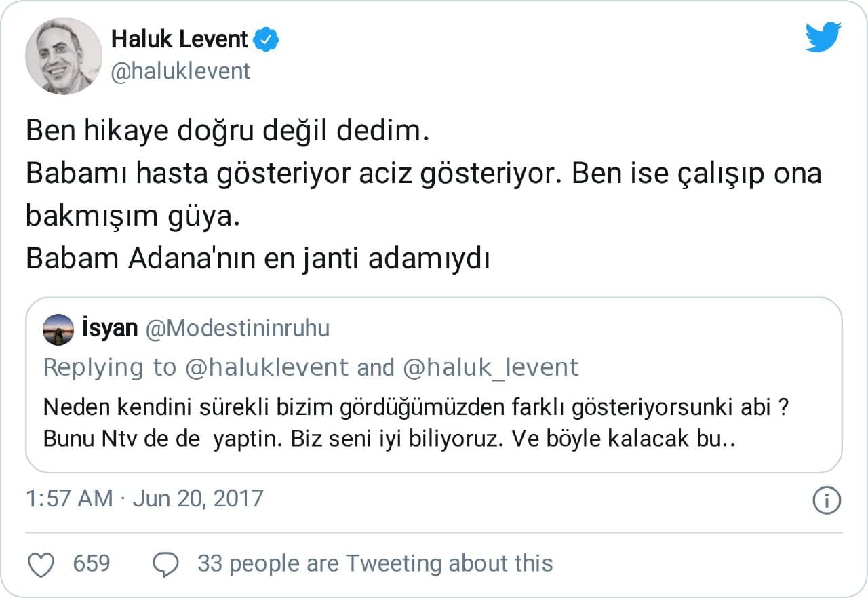Open the Haluk Levent display name
The width and height of the screenshot is (868, 598).
[x=179, y=40]
